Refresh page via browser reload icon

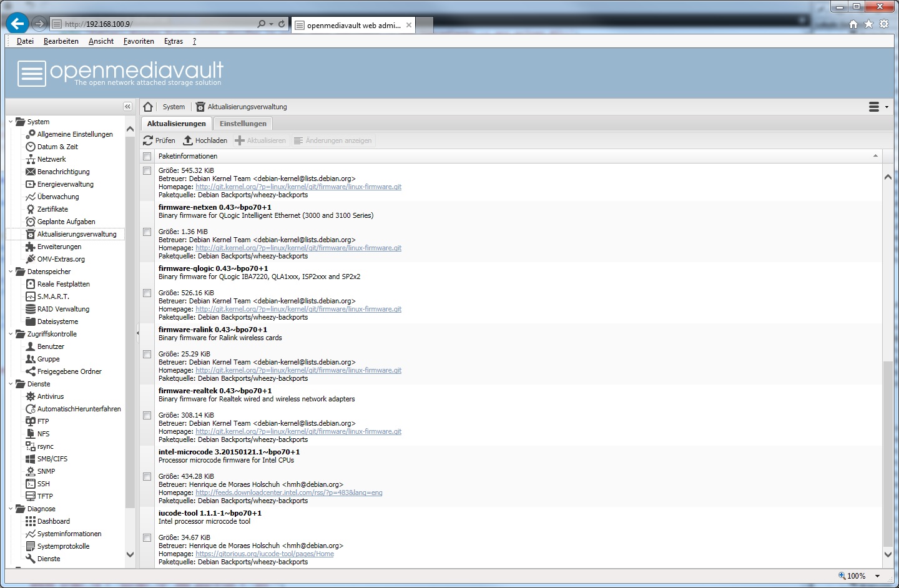(282, 24)
